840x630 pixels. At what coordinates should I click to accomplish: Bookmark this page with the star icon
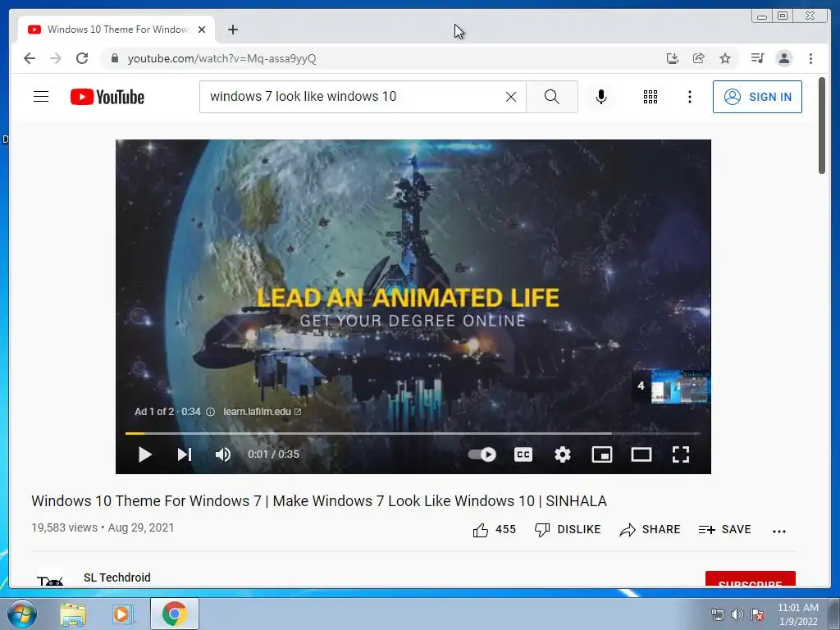pyautogui.click(x=725, y=58)
